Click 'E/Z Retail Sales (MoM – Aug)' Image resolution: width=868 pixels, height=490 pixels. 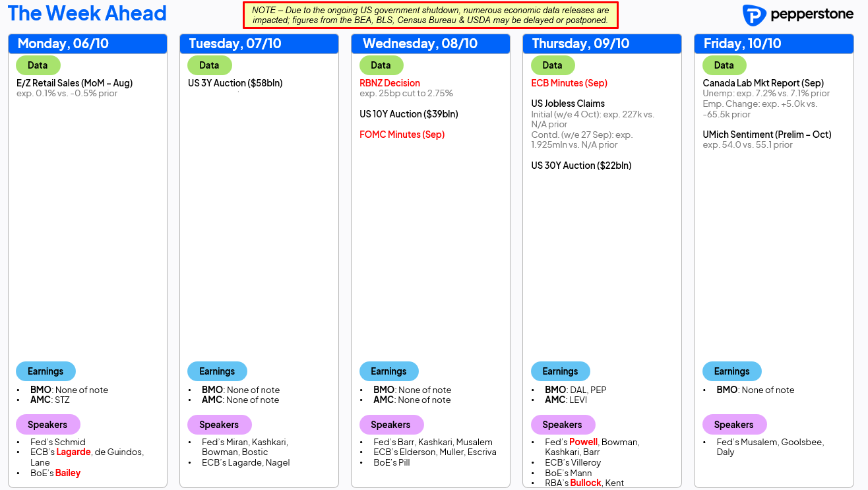point(75,83)
